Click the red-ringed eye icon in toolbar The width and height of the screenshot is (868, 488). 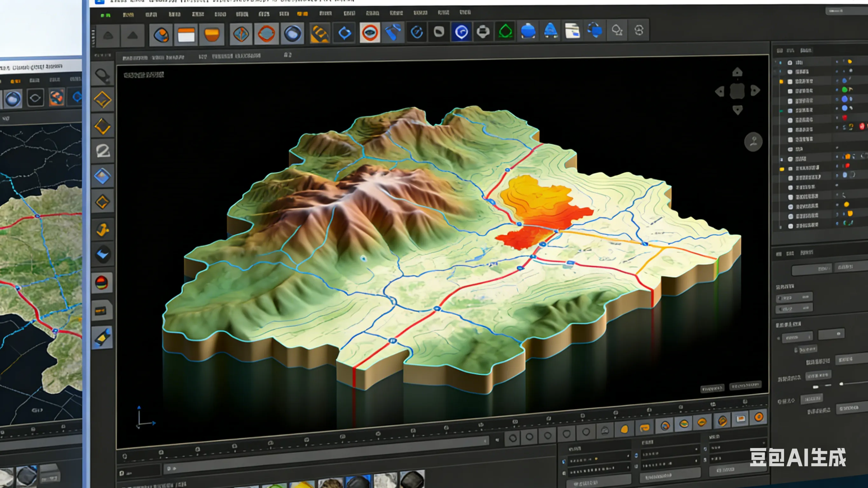[370, 33]
